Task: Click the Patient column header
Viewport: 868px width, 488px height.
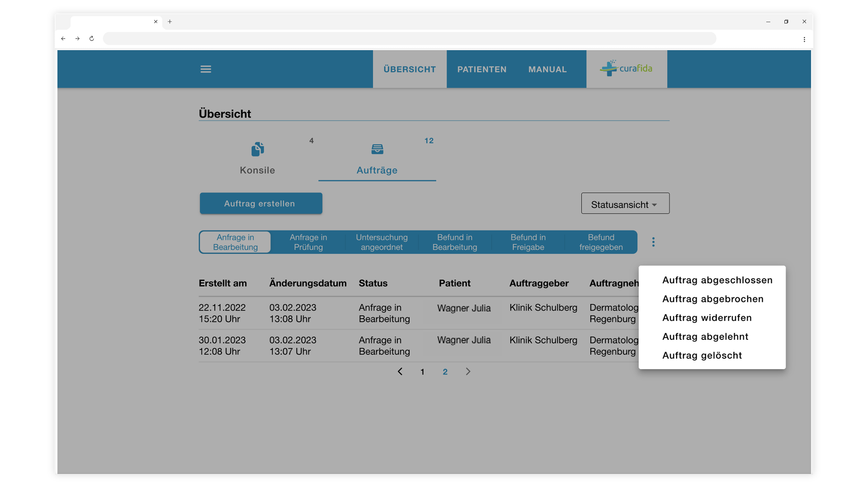Action: (x=455, y=283)
